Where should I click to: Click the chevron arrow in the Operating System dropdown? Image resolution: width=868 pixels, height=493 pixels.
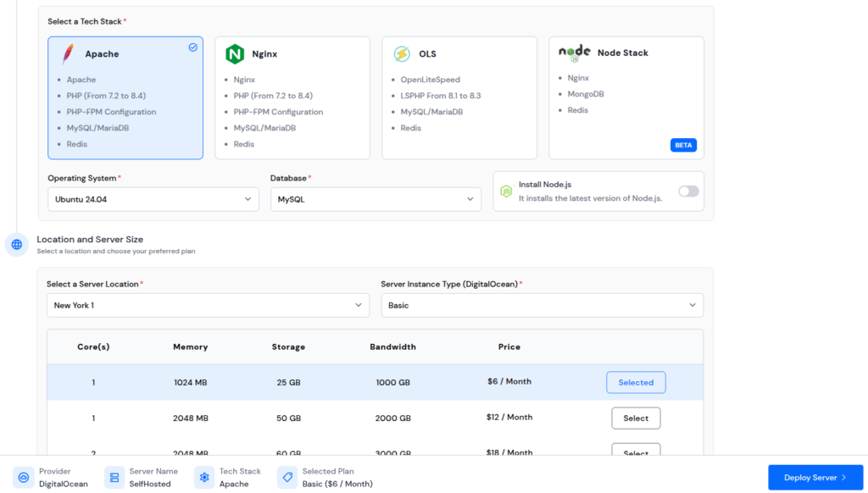pyautogui.click(x=248, y=199)
